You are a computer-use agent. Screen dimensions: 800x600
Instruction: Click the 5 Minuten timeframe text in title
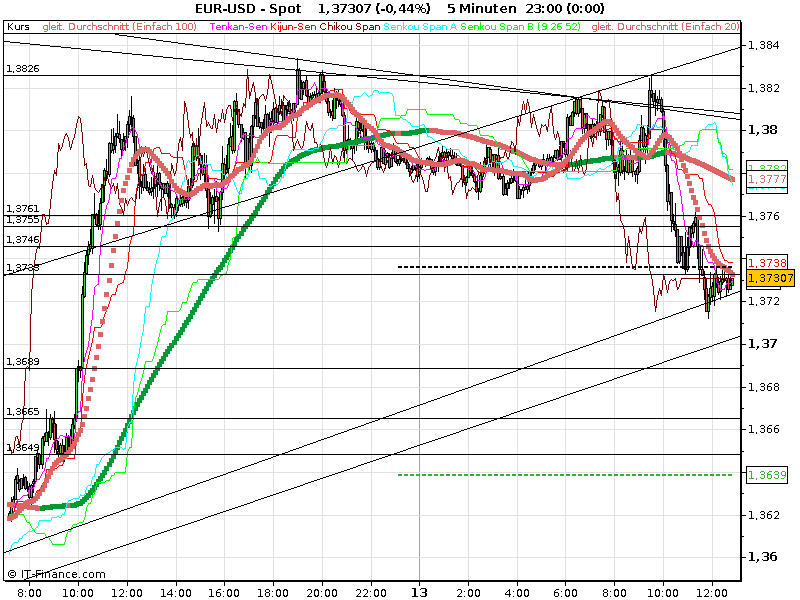(482, 9)
